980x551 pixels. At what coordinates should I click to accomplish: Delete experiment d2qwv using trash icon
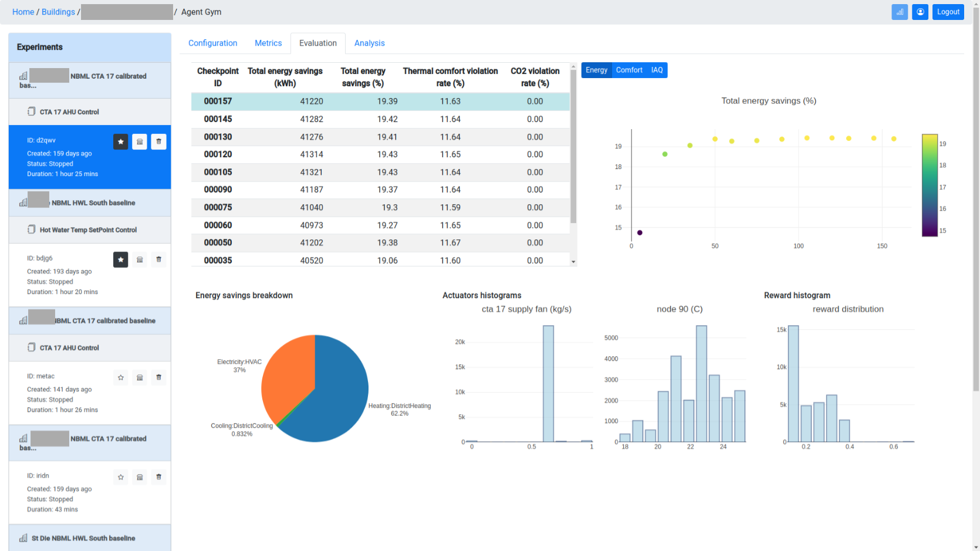[158, 141]
